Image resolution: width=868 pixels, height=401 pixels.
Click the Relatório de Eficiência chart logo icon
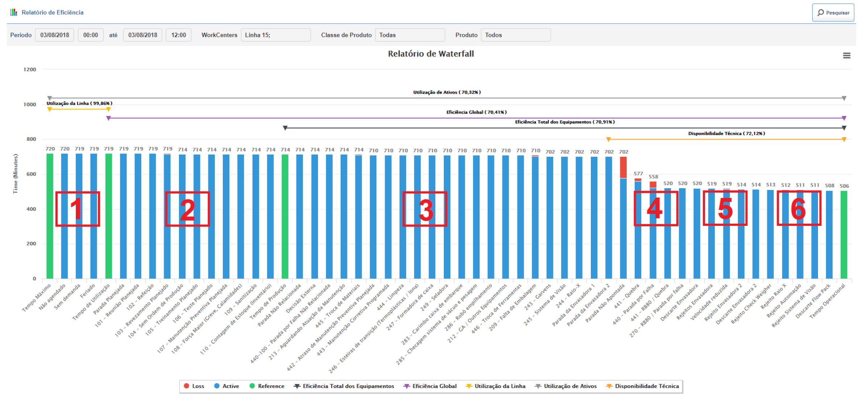point(14,12)
